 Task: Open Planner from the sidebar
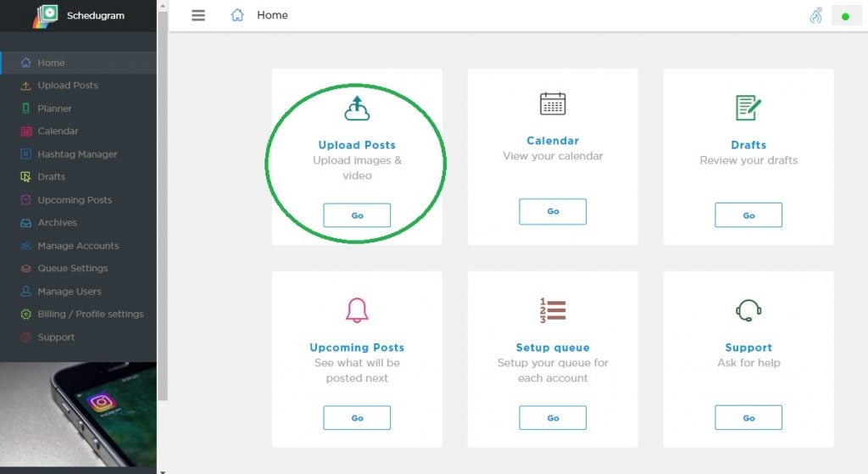click(54, 109)
